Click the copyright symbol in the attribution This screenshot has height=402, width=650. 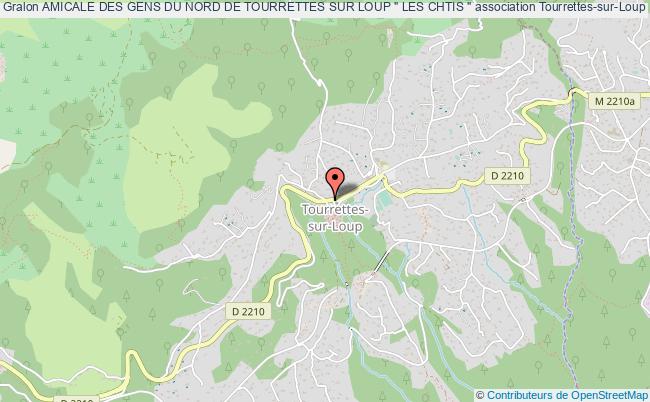point(480,395)
